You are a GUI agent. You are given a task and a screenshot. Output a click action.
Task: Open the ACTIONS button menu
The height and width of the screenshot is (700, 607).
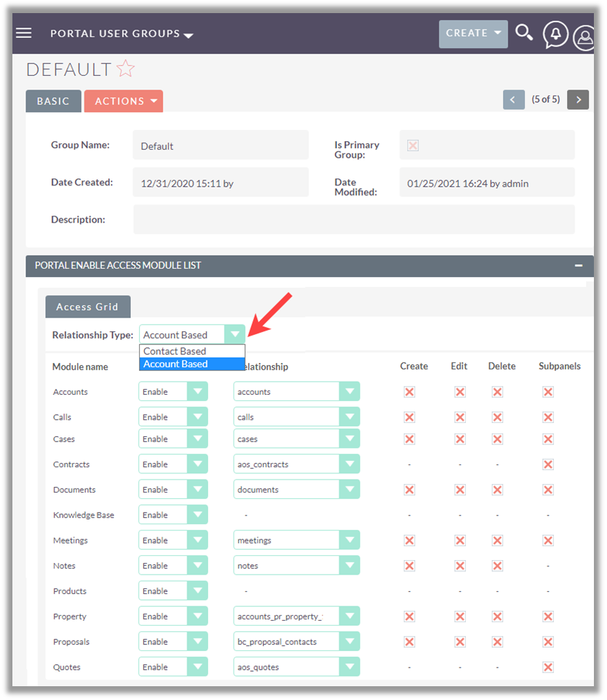(x=123, y=101)
